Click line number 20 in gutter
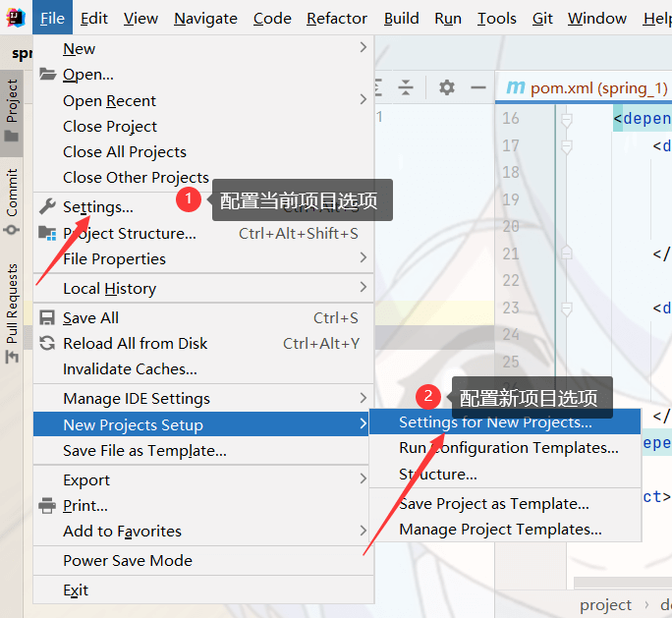The height and width of the screenshot is (618, 672). point(511,226)
